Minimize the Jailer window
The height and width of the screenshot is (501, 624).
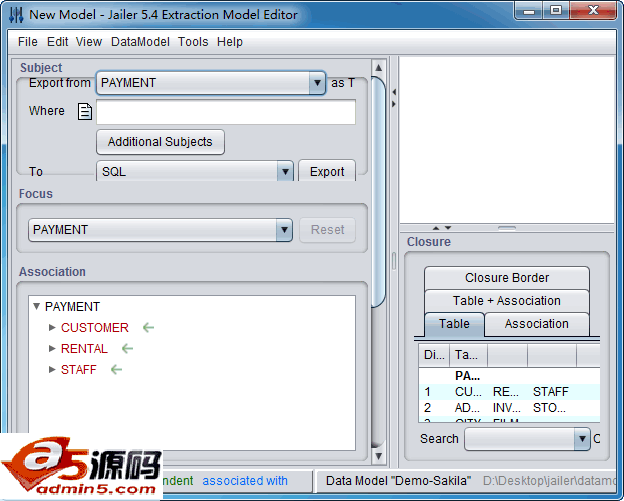[x=529, y=11]
